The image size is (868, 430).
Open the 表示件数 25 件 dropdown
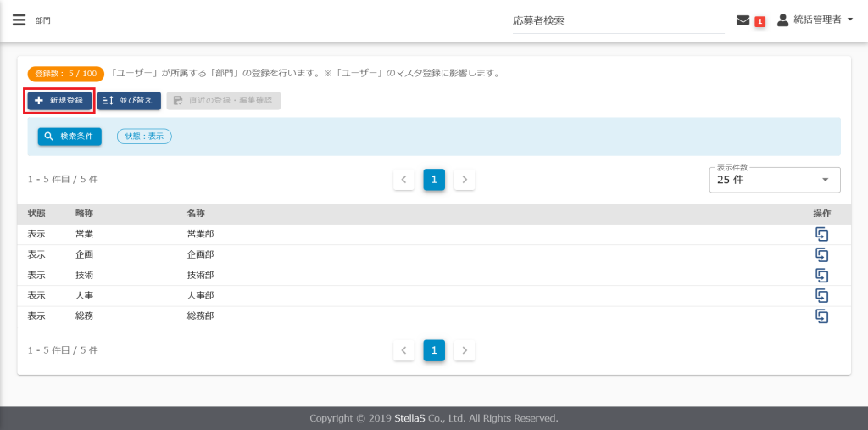774,180
